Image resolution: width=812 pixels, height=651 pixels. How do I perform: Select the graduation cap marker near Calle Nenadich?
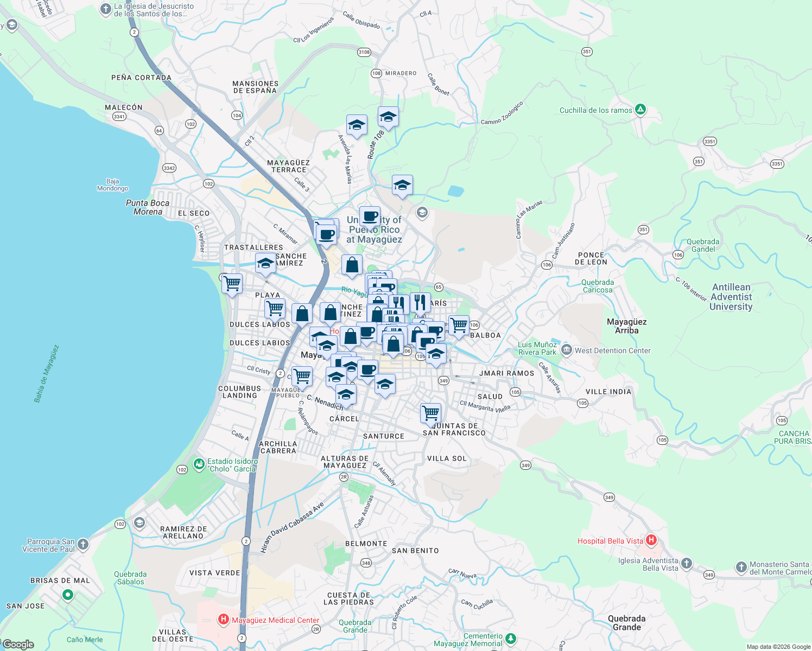coord(346,394)
